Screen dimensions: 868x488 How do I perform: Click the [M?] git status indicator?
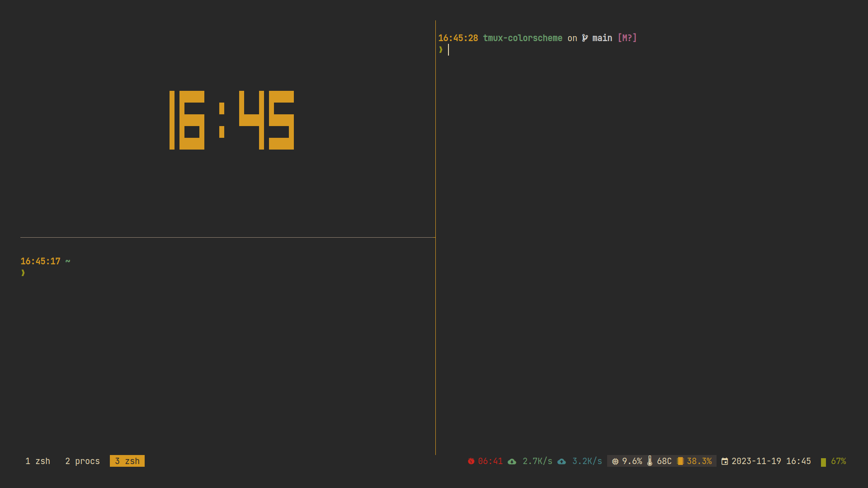[627, 38]
